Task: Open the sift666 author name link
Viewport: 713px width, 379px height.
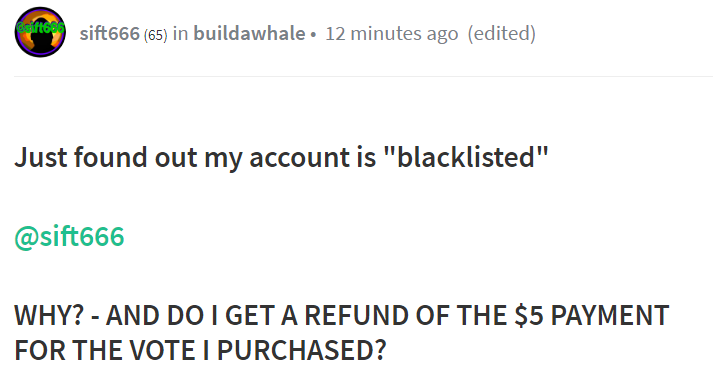Action: click(110, 33)
